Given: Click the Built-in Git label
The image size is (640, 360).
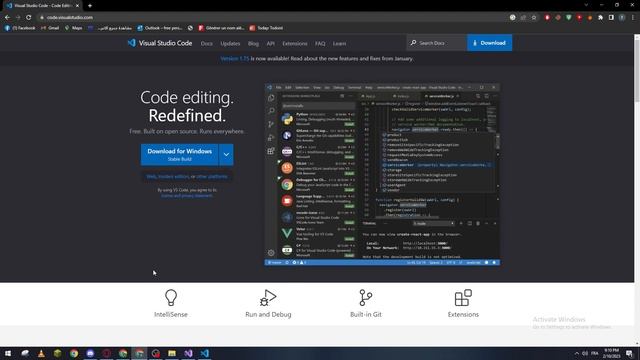Looking at the screenshot, I should click(366, 314).
